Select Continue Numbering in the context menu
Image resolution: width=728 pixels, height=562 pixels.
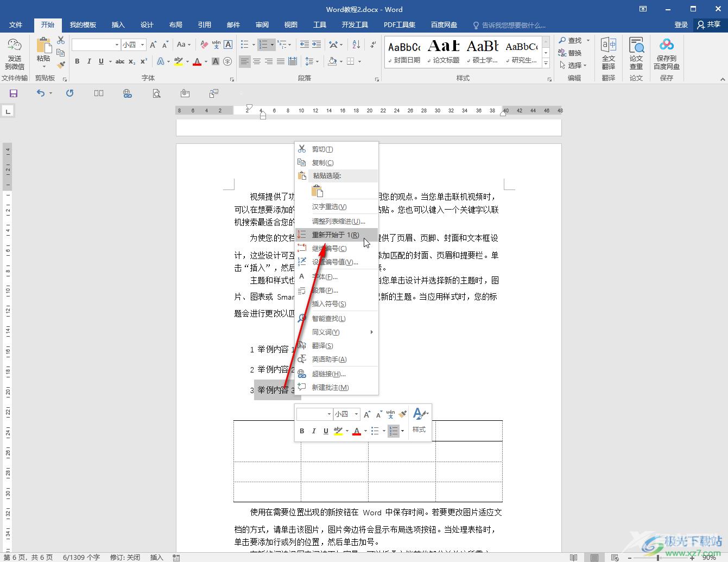point(337,248)
